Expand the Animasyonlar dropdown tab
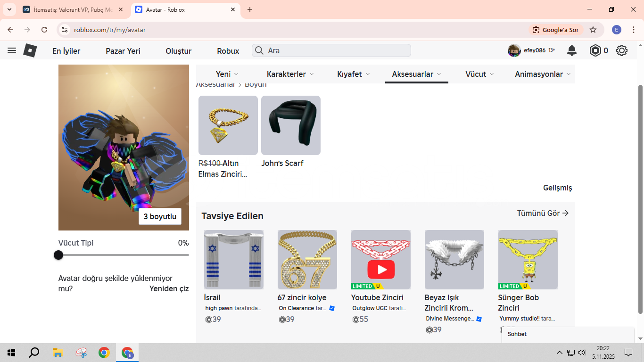 (x=542, y=74)
